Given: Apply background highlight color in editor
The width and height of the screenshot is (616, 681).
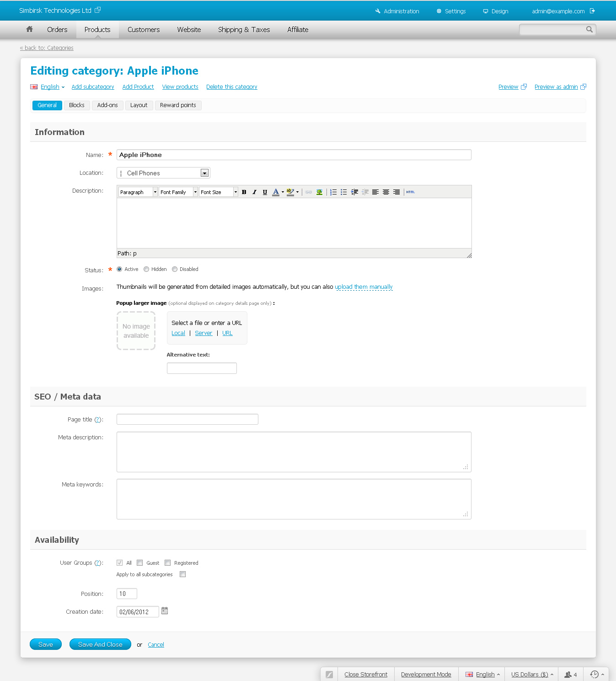Looking at the screenshot, I should (x=290, y=192).
